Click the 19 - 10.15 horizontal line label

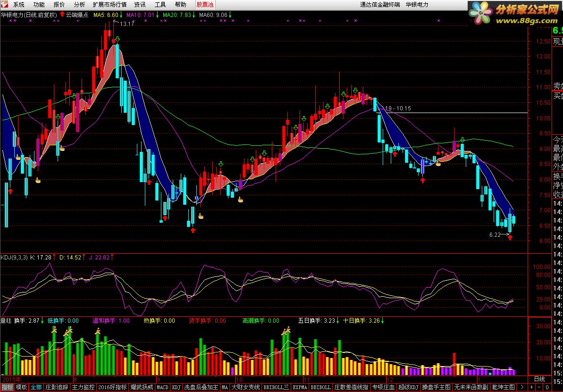click(398, 108)
